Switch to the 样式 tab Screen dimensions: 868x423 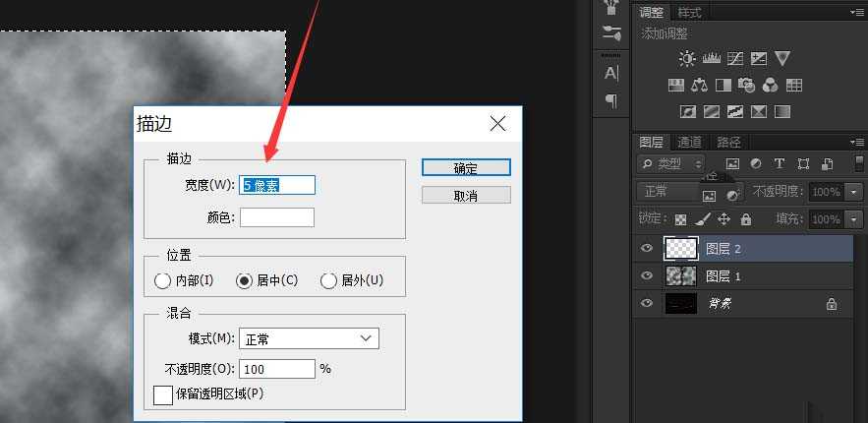point(689,13)
